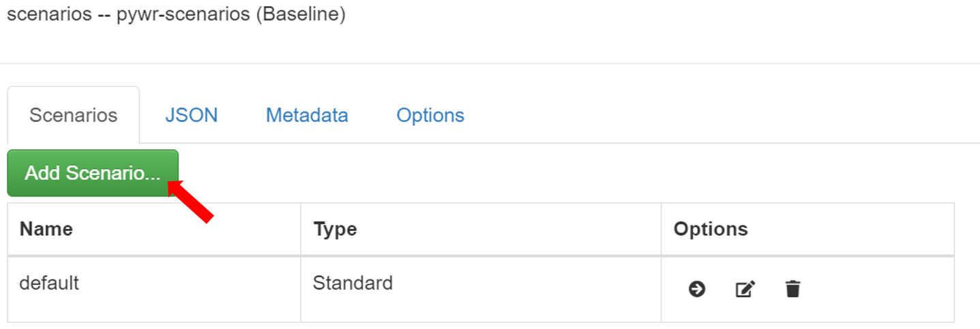Click the Options column header

(x=711, y=229)
